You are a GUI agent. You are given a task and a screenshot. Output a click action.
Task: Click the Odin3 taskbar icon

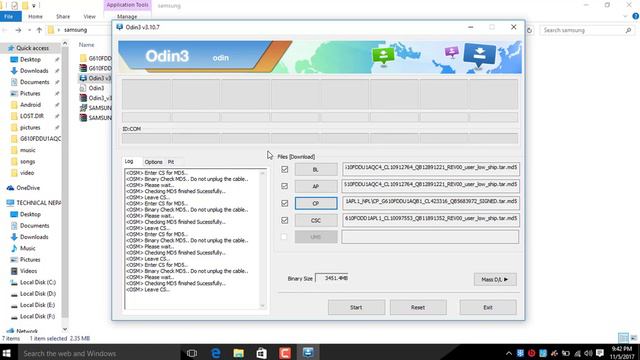click(x=308, y=353)
